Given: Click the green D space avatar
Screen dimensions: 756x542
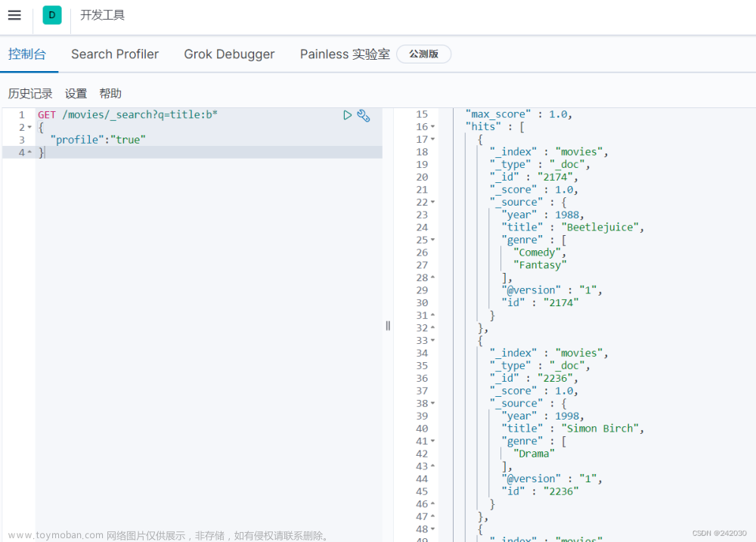Looking at the screenshot, I should (x=52, y=15).
